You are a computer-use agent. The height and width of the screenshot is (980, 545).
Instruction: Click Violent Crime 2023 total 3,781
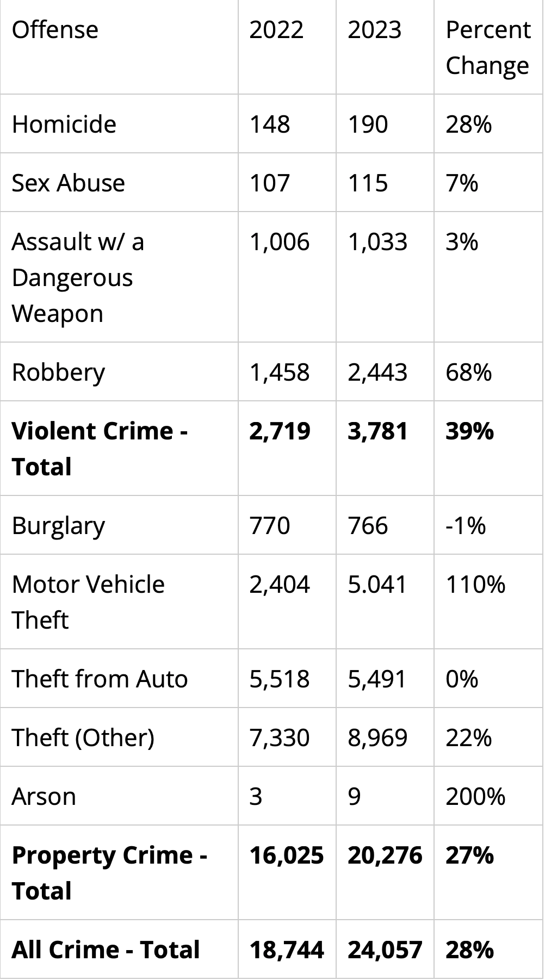pyautogui.click(x=377, y=431)
